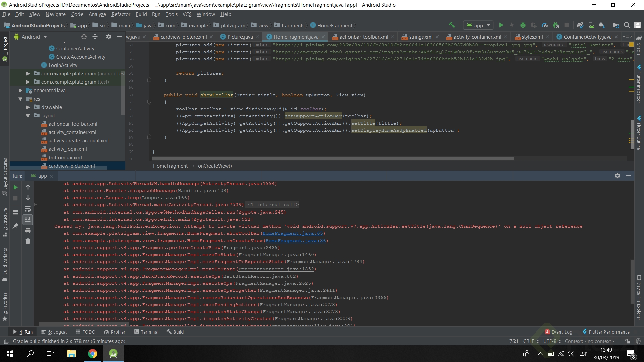Image resolution: width=644 pixels, height=362 pixels.
Task: Click Up the stack trace arrow
Action: coord(28,187)
